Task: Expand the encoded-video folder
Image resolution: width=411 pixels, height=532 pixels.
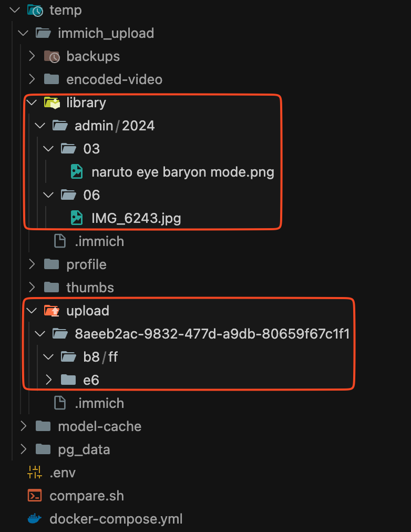Action: 32,79
